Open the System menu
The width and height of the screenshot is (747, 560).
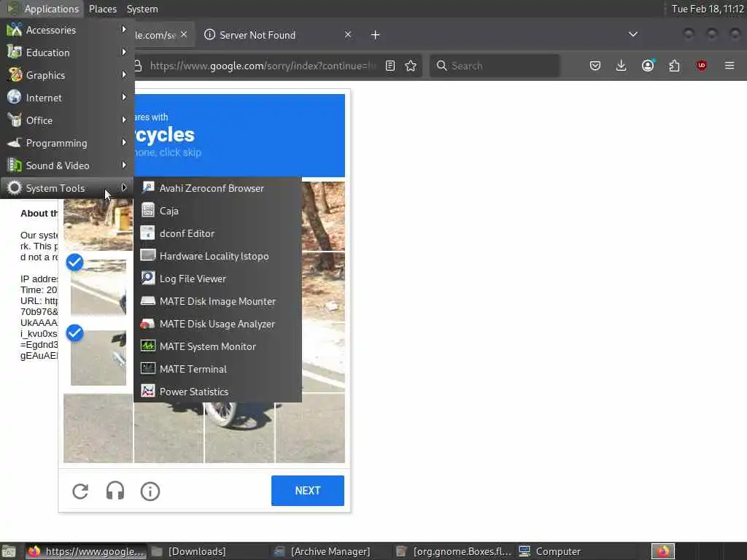pyautogui.click(x=142, y=9)
